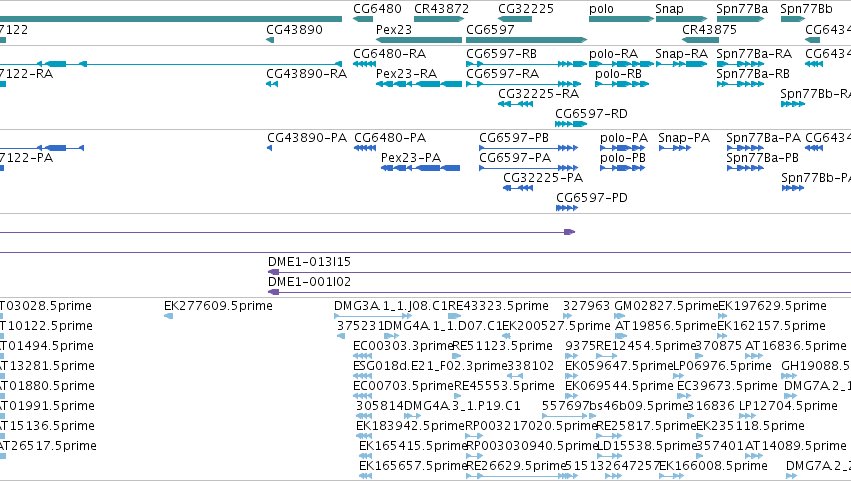Image resolution: width=851 pixels, height=481 pixels.
Task: Select the CR43872 gene feature
Action: pos(439,19)
